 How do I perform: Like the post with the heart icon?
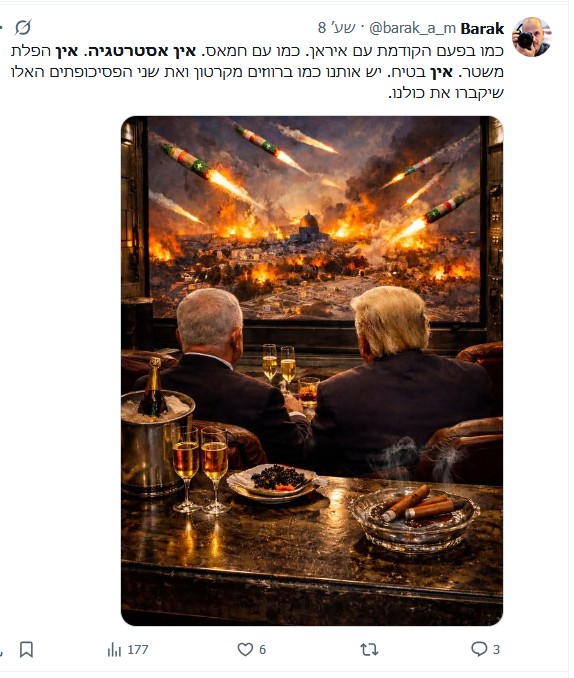(x=245, y=649)
